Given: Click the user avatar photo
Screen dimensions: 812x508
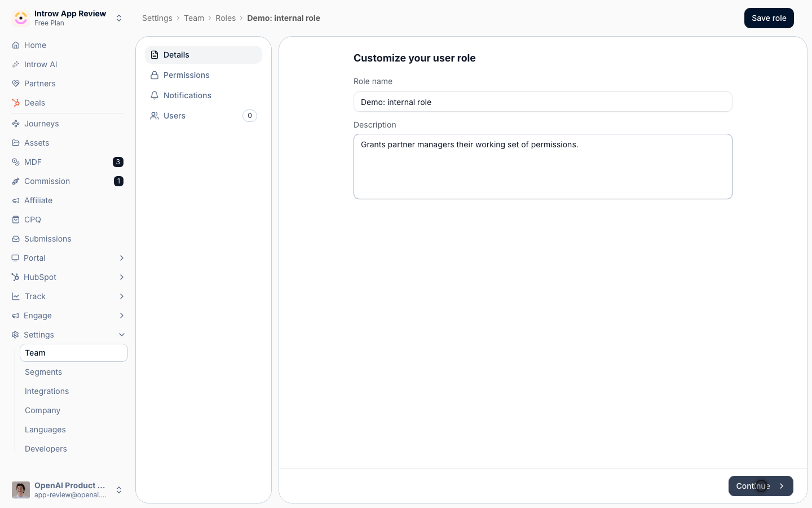Looking at the screenshot, I should 21,490.
